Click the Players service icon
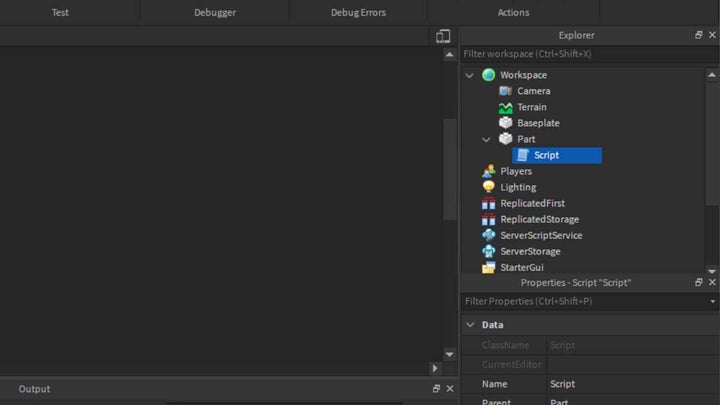Screen dimensions: 720x405 pyautogui.click(x=488, y=171)
